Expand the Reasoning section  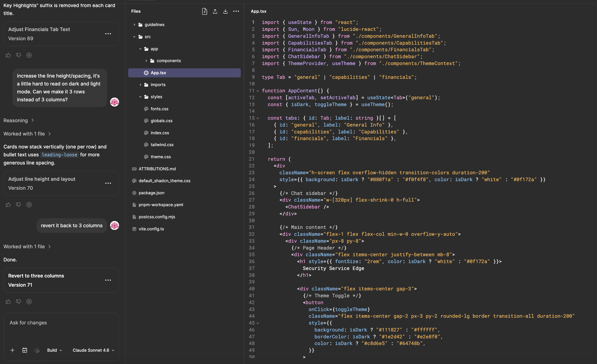(19, 120)
